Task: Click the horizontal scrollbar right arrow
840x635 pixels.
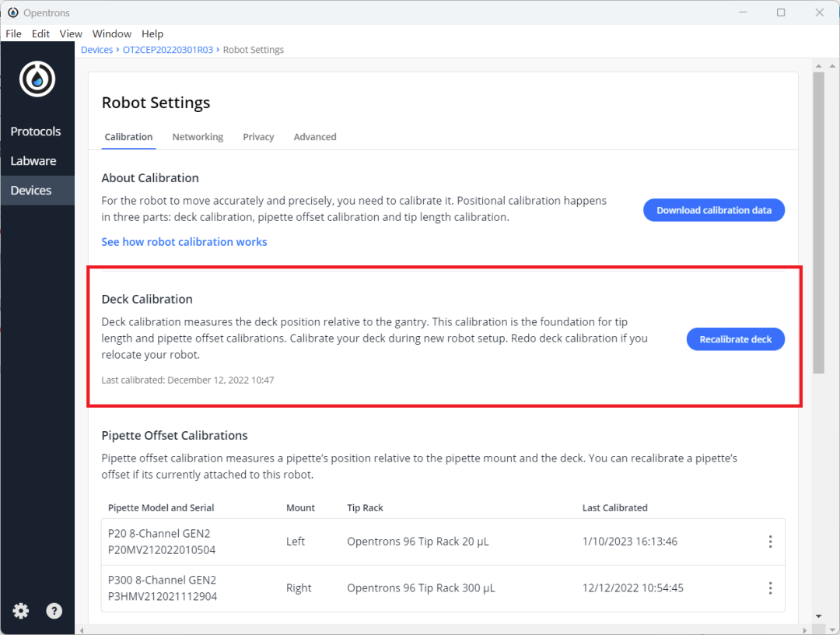Action: point(805,630)
